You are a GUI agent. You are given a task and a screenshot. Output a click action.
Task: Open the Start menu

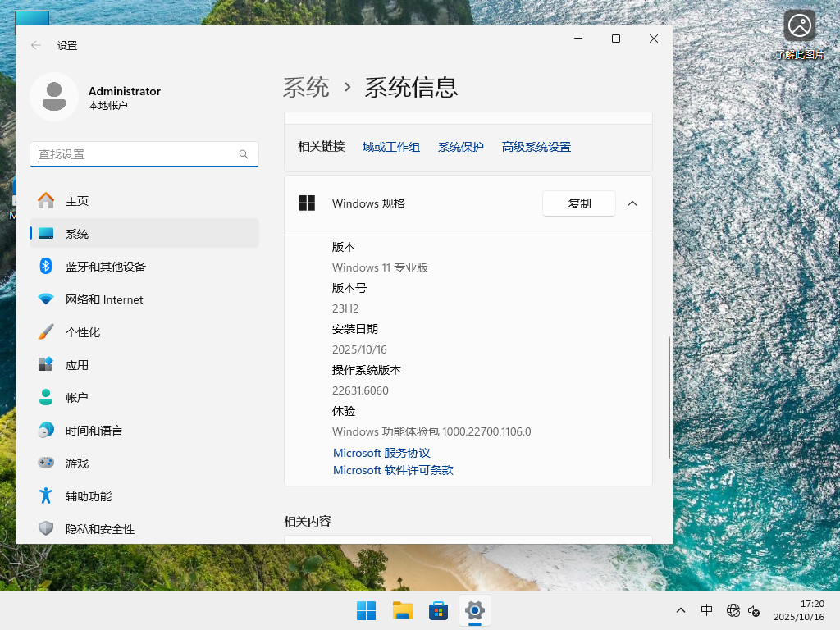[366, 610]
